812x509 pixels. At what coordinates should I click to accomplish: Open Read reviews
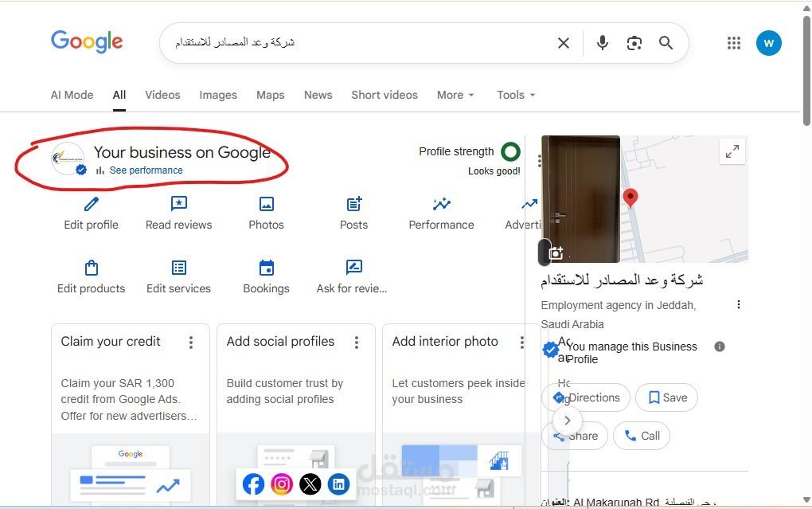tap(178, 213)
